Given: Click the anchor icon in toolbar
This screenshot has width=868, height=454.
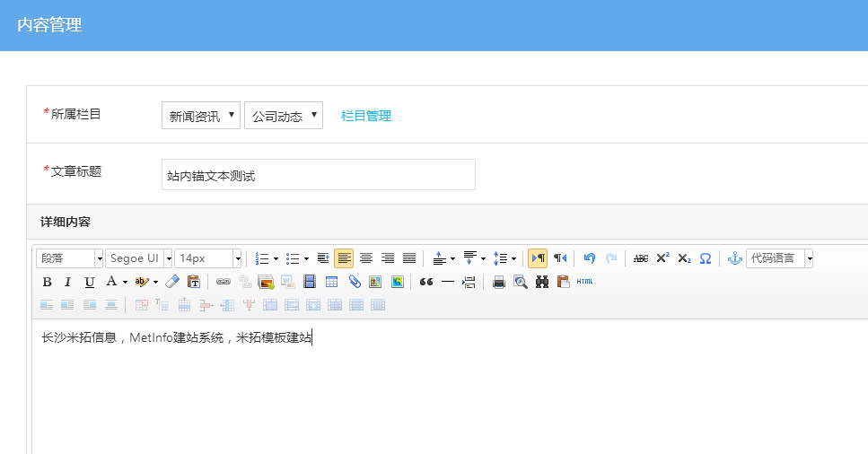Looking at the screenshot, I should (x=734, y=258).
